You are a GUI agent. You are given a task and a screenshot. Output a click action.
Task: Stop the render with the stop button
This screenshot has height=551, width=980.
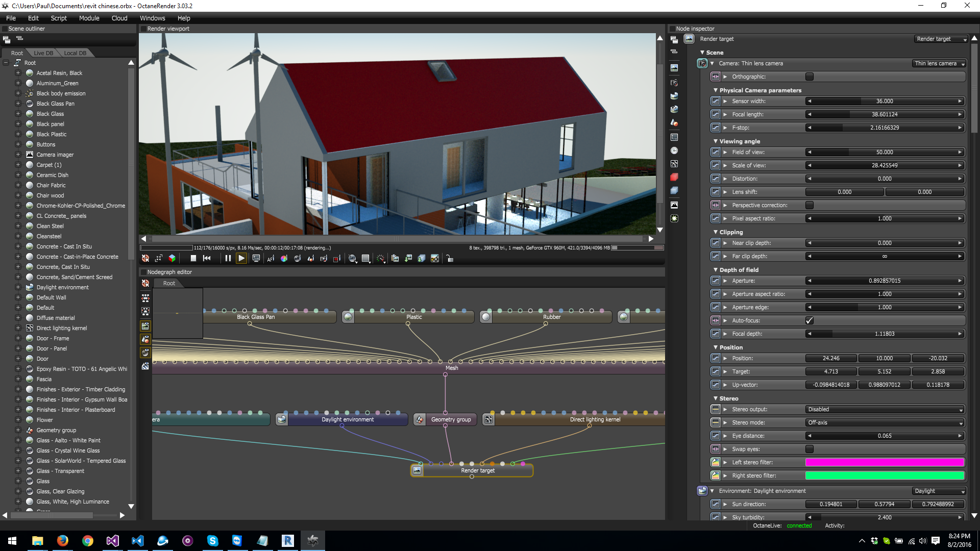click(193, 259)
